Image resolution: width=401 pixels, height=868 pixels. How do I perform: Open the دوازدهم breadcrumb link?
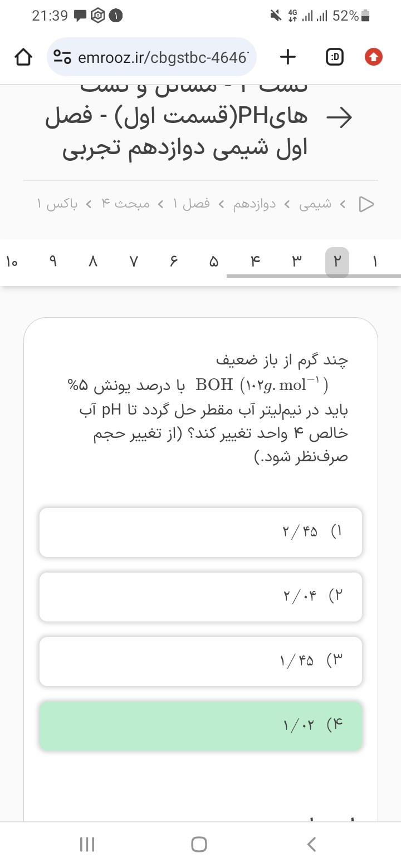pos(254,204)
